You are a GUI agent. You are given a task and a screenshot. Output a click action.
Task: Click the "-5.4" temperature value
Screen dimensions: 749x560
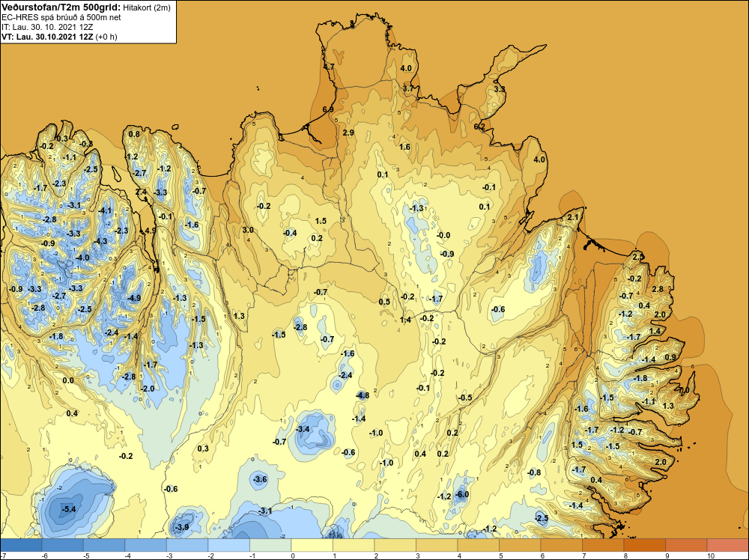[x=69, y=509]
